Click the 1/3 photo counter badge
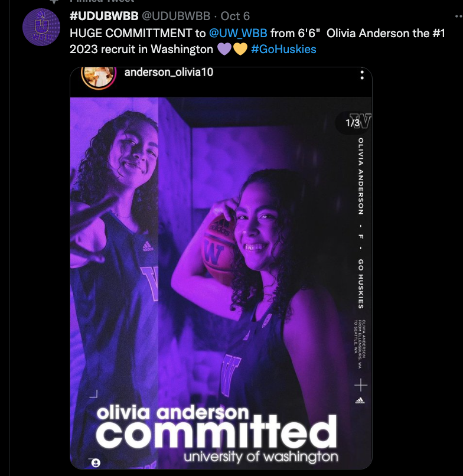Screen dimensions: 463x476 [x=352, y=123]
